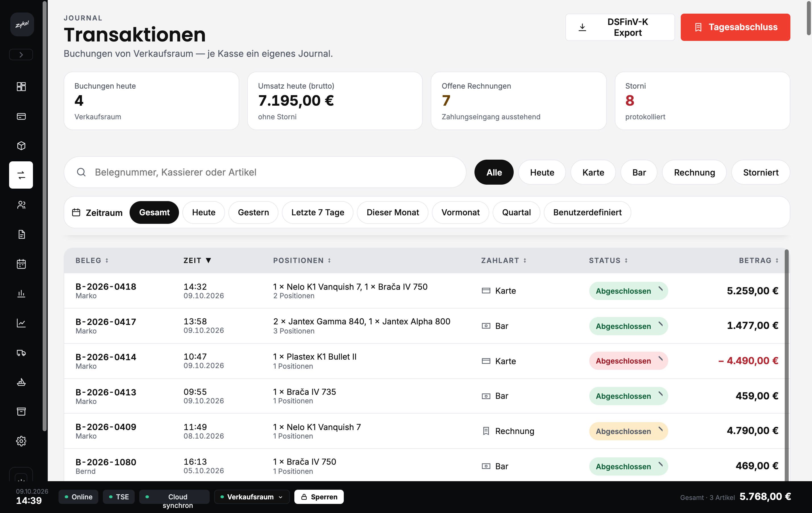Focus the Belegnummer search field
Image resolution: width=812 pixels, height=513 pixels.
265,172
